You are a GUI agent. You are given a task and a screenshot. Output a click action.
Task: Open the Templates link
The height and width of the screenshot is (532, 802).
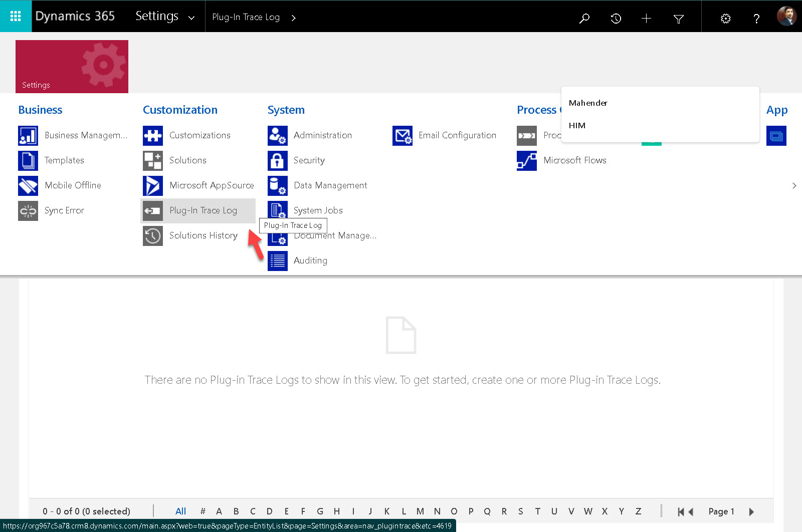(64, 160)
